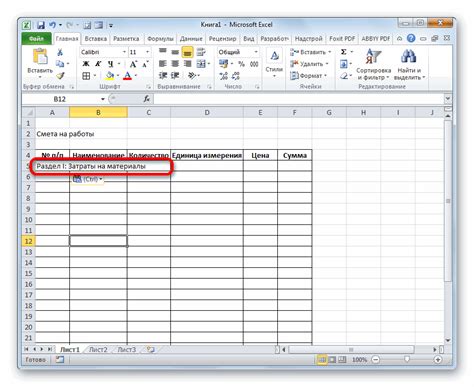The height and width of the screenshot is (387, 474).
Task: Open the Стили styles dropdown
Action: coord(274,64)
